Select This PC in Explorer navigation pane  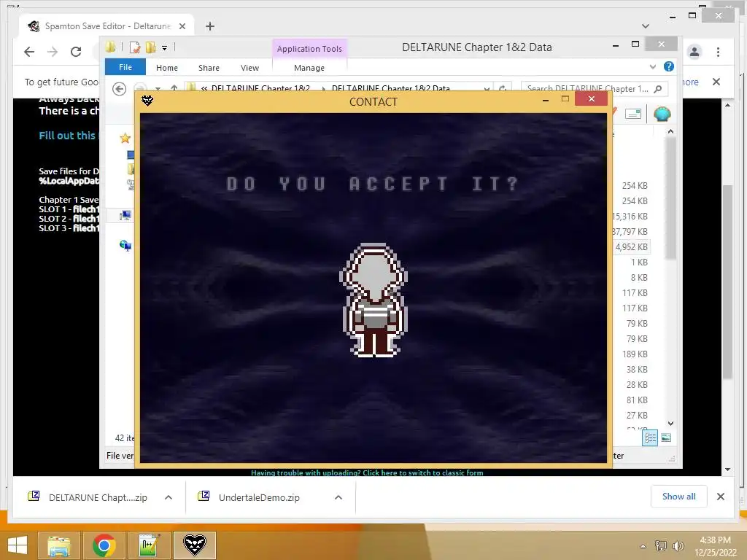(x=125, y=216)
